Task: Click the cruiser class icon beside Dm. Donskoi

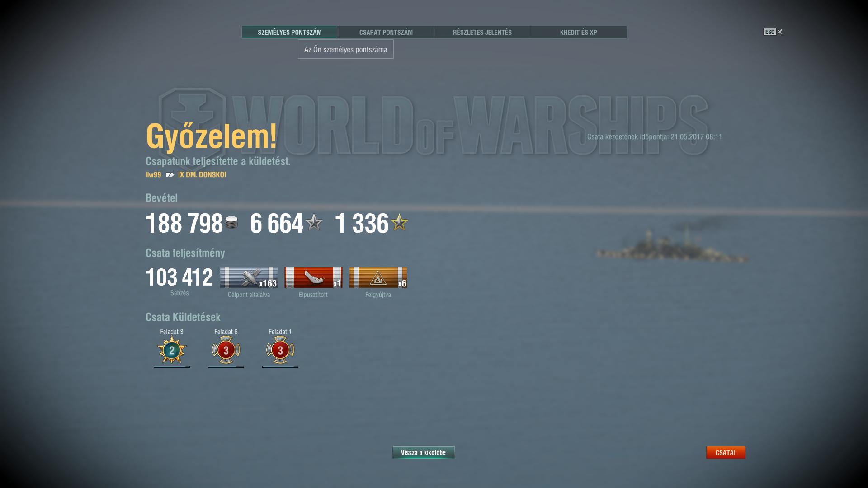Action: click(x=170, y=175)
